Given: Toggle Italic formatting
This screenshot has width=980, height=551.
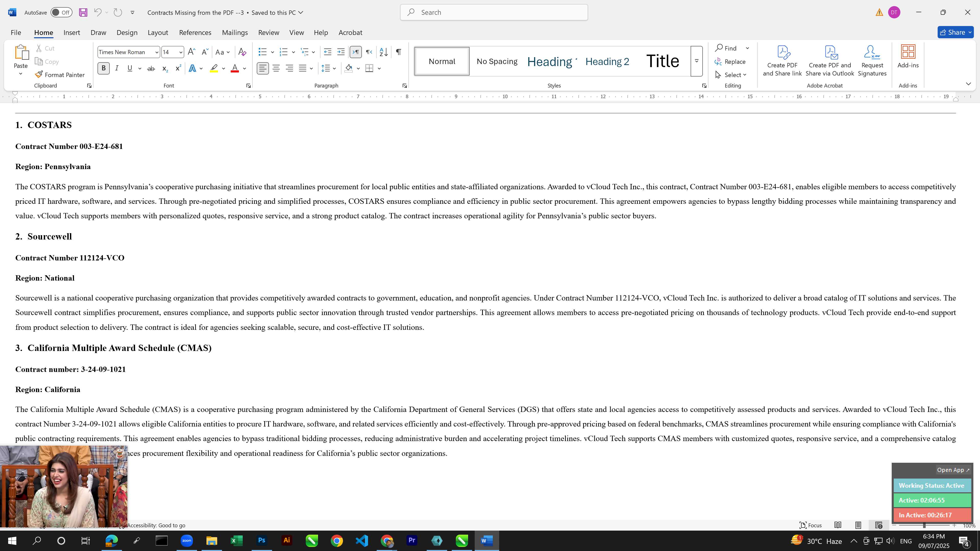Looking at the screenshot, I should pyautogui.click(x=117, y=68).
